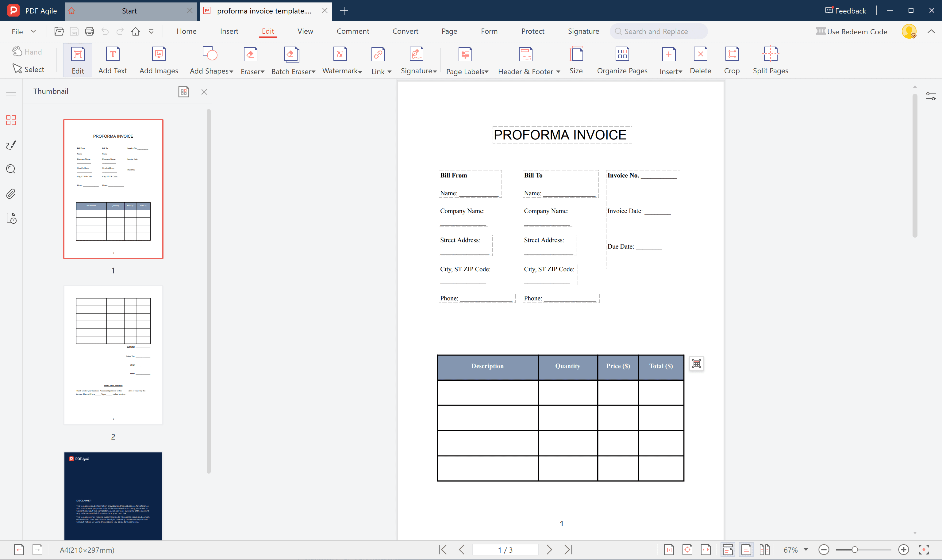
Task: Click the print icon in quick toolbar
Action: pos(90,31)
